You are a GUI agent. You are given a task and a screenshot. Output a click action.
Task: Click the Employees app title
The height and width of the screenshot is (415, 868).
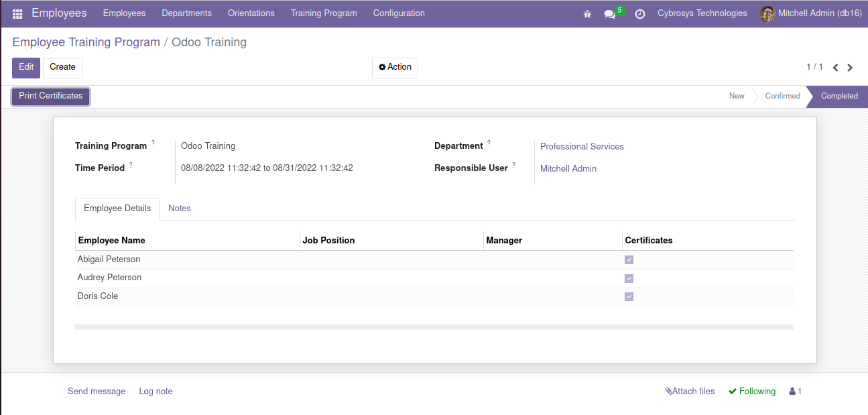[59, 13]
